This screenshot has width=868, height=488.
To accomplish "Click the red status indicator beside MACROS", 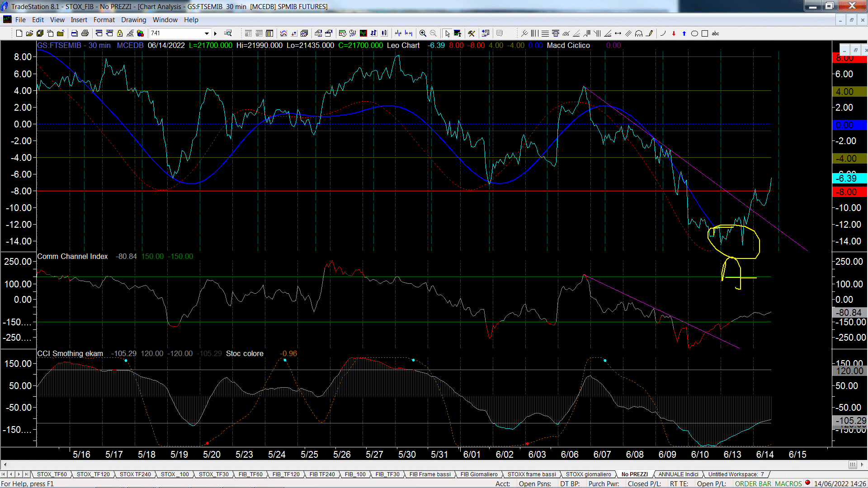I will point(807,483).
